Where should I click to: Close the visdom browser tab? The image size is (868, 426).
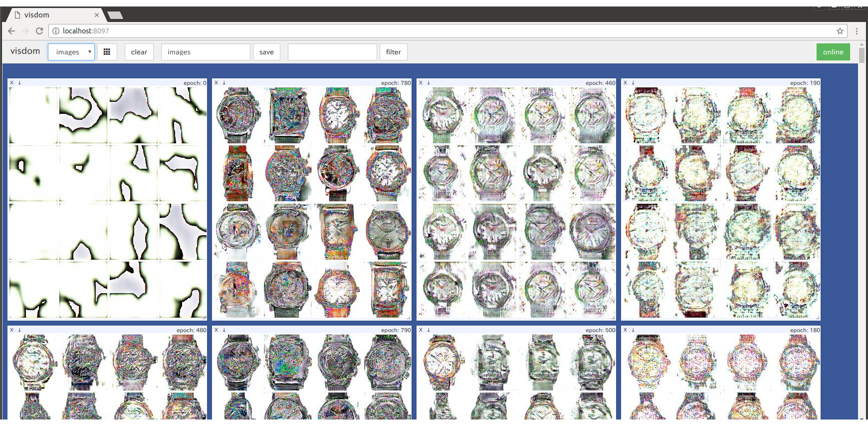(x=97, y=15)
